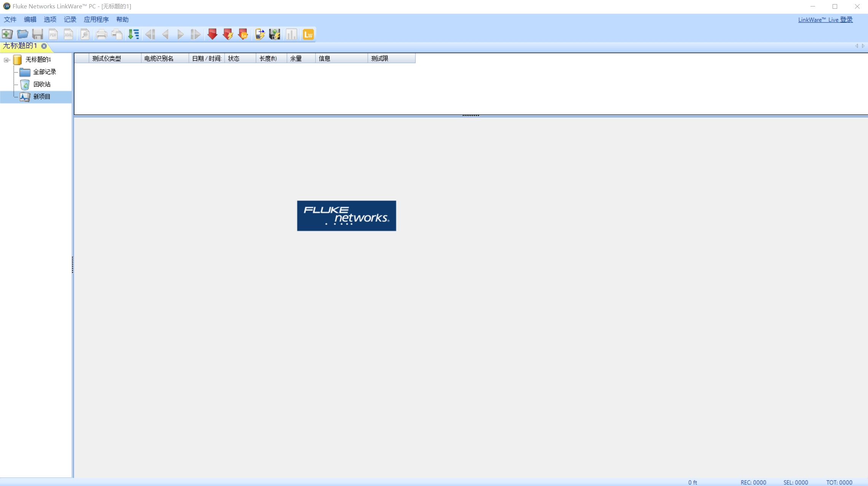Open the 帮助 menu

[x=123, y=19]
